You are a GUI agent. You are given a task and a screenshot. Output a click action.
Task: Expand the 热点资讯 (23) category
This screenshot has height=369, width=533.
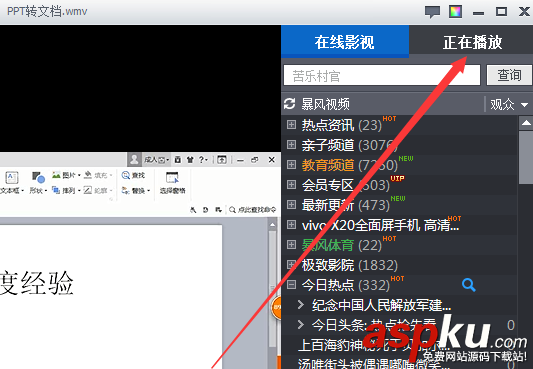point(291,125)
